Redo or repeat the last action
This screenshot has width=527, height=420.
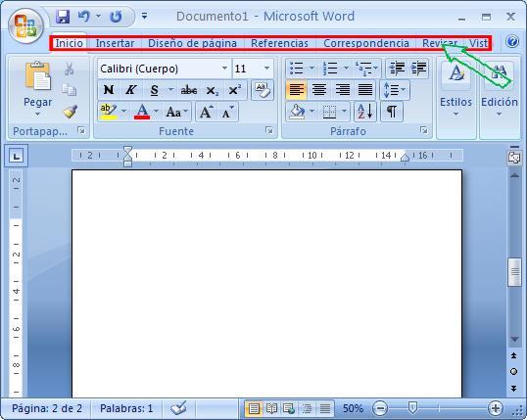pyautogui.click(x=116, y=16)
